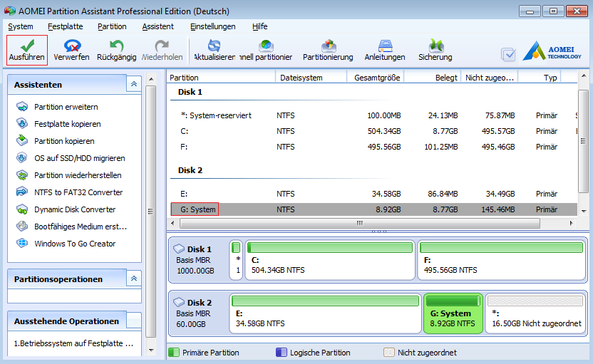Select the System-reserviert partition row
This screenshot has height=364, width=593.
tap(373, 115)
